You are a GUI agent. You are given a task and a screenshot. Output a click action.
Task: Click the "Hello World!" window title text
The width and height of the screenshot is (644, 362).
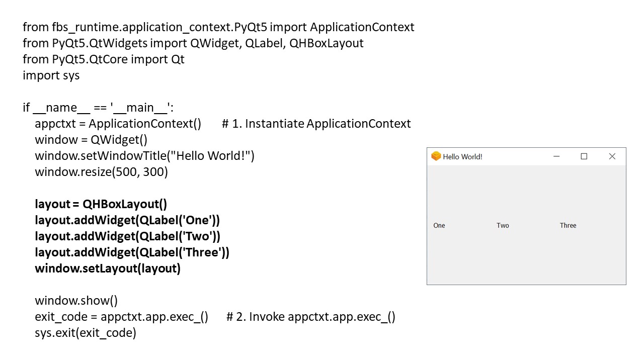462,157
